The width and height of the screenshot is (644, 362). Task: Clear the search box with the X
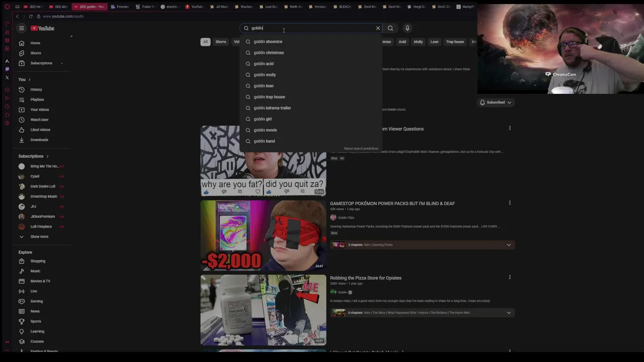(x=378, y=28)
